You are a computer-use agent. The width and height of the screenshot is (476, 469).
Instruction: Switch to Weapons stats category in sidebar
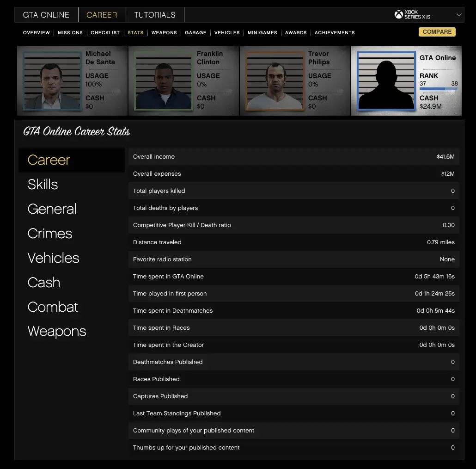57,331
